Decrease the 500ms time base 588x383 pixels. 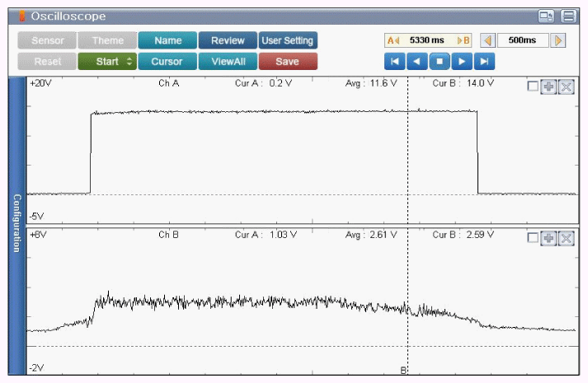pos(487,40)
